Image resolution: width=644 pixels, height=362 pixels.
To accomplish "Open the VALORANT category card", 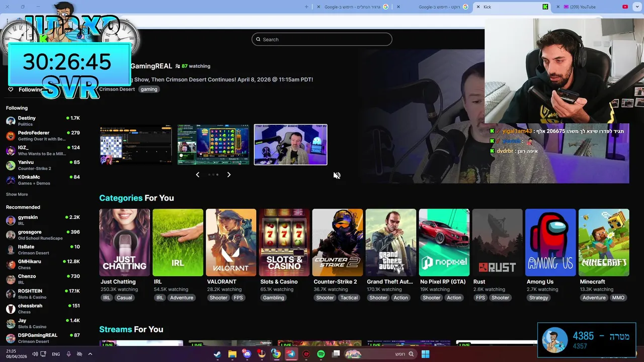I will click(x=231, y=242).
